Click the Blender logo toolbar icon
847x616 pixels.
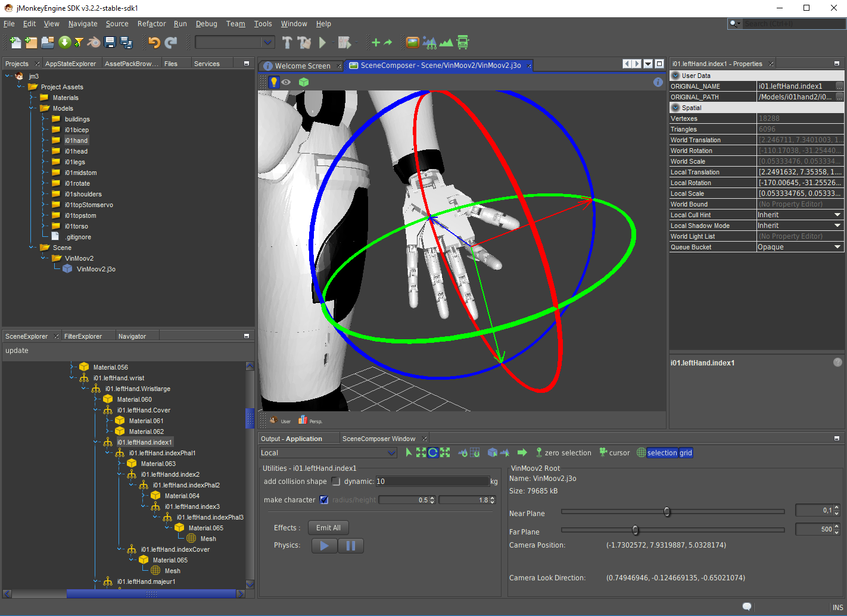94,42
